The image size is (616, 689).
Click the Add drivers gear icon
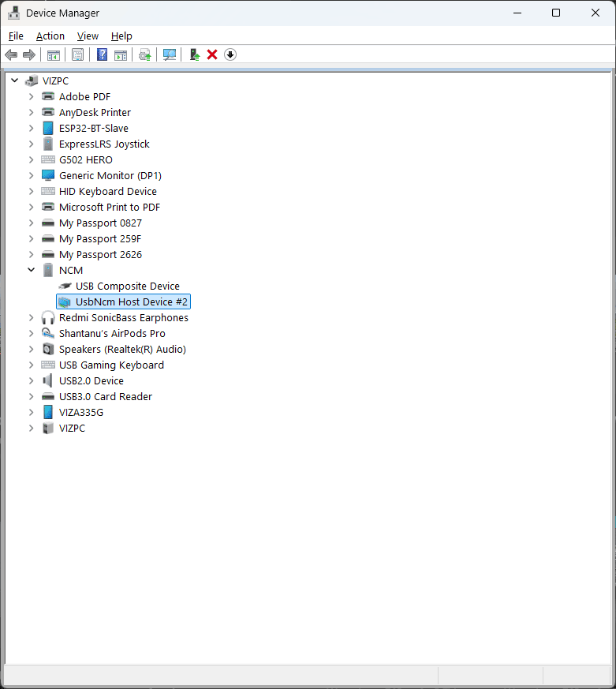144,55
